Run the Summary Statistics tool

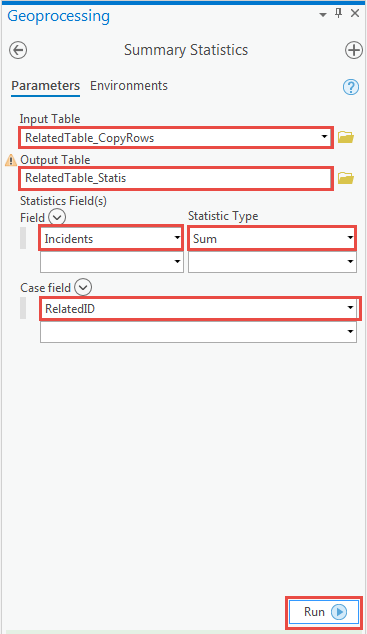(x=324, y=612)
